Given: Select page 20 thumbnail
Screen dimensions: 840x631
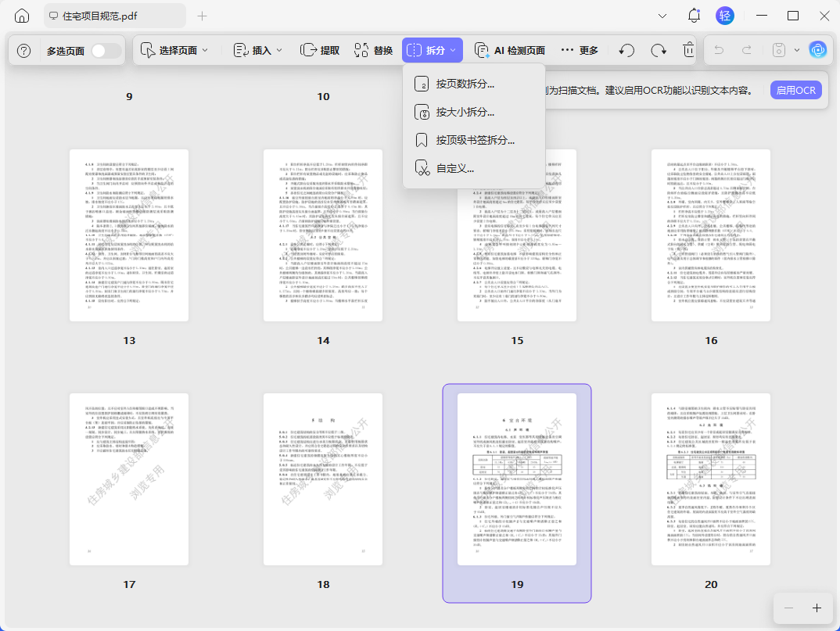Looking at the screenshot, I should click(711, 479).
